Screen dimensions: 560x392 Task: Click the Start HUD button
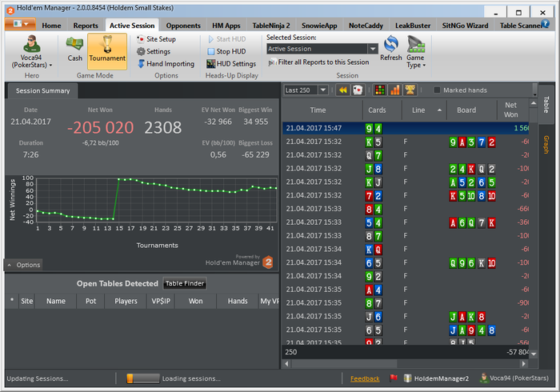pyautogui.click(x=226, y=39)
